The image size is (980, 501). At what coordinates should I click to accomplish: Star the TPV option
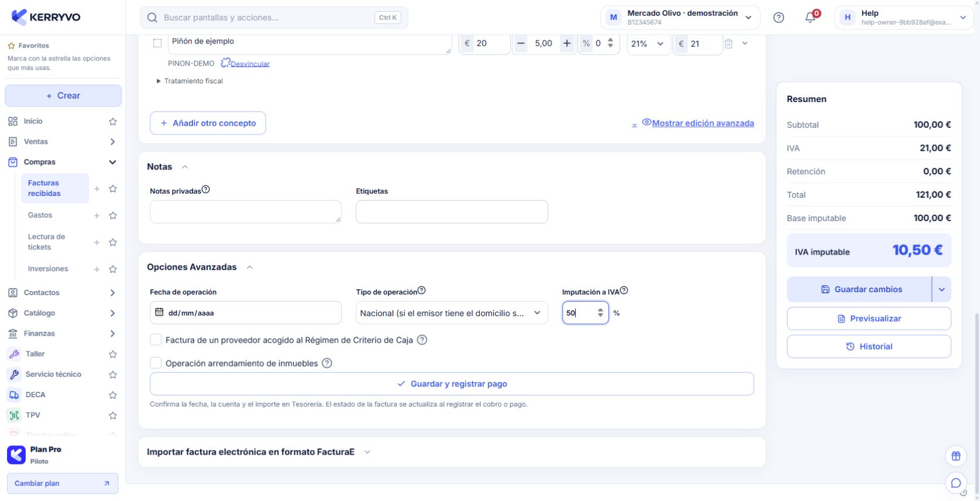click(113, 416)
